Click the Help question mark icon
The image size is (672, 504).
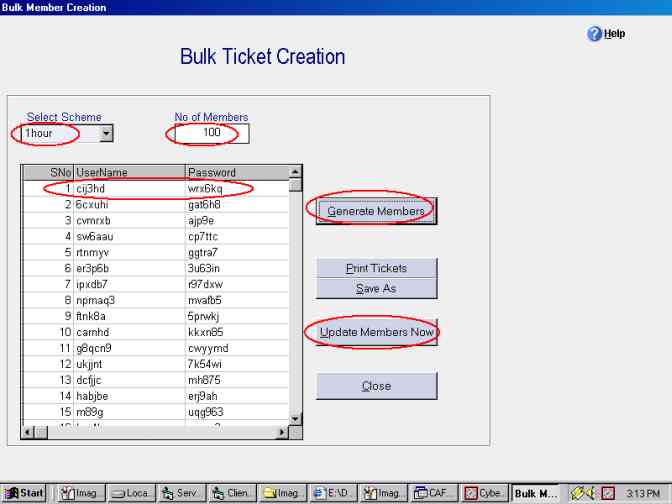point(594,34)
